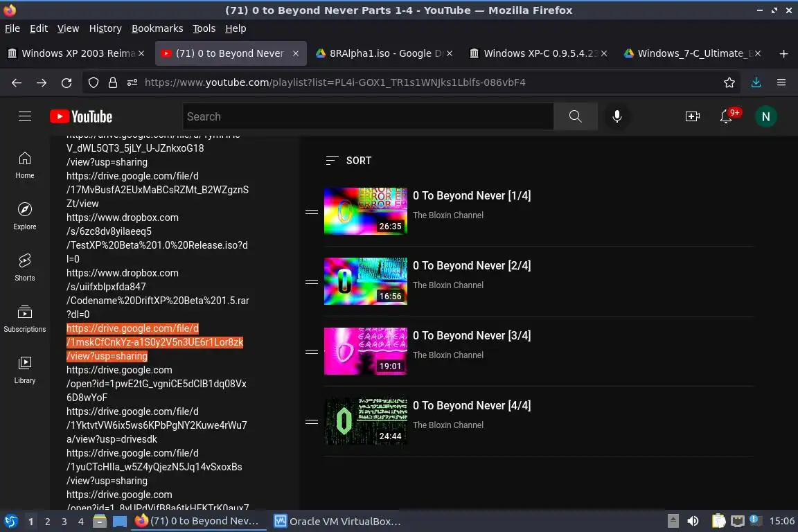Open the File menu
The width and height of the screenshot is (798, 532).
tap(12, 28)
